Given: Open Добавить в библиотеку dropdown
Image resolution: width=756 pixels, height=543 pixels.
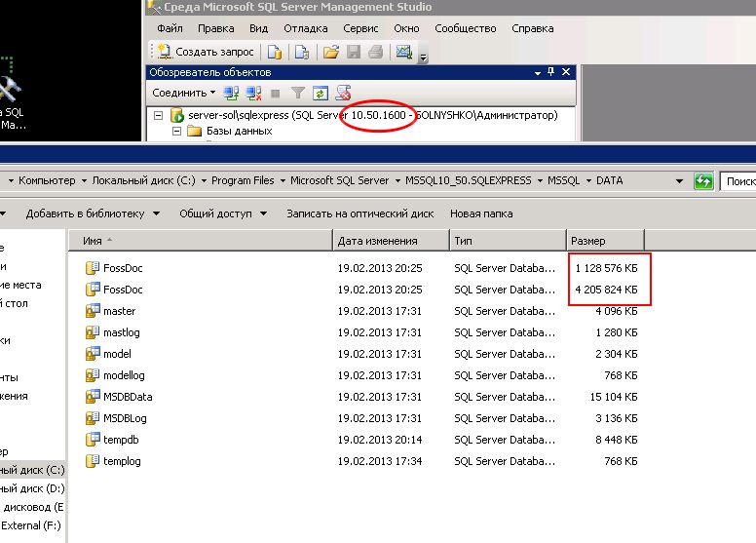Looking at the screenshot, I should 93,213.
